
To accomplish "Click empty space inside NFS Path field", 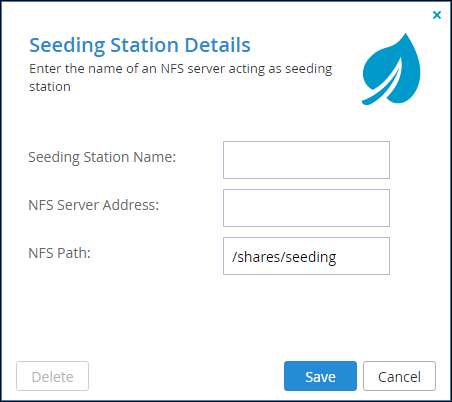I will pyautogui.click(x=363, y=256).
